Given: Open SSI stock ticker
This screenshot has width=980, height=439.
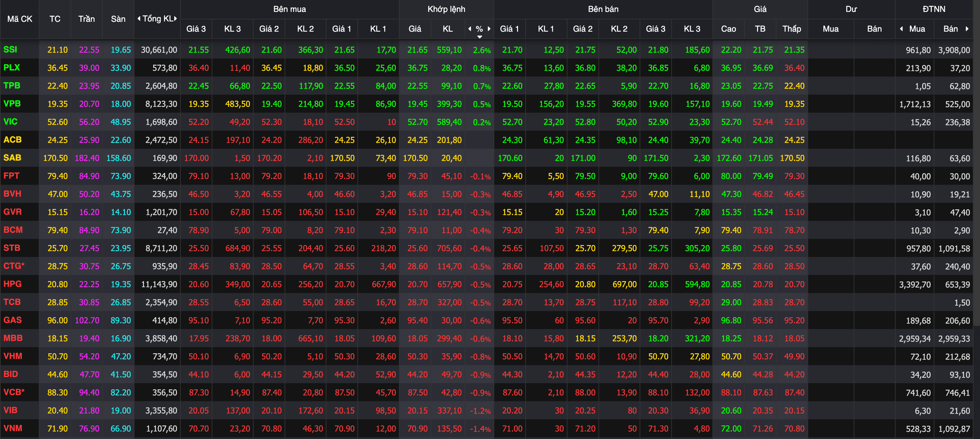Looking at the screenshot, I should (10, 49).
